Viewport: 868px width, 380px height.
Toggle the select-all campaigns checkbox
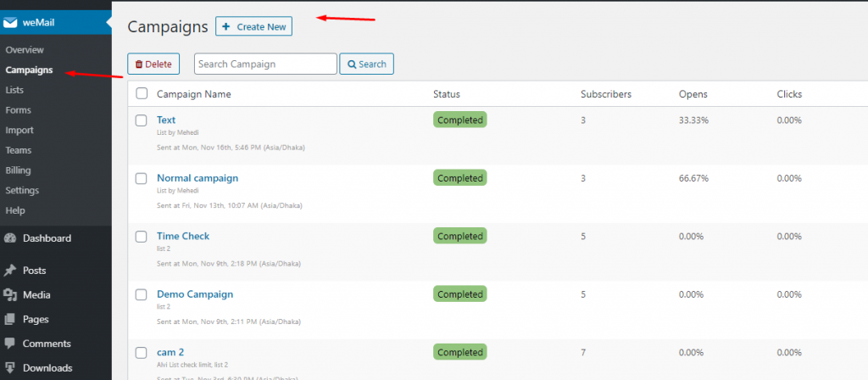click(142, 93)
